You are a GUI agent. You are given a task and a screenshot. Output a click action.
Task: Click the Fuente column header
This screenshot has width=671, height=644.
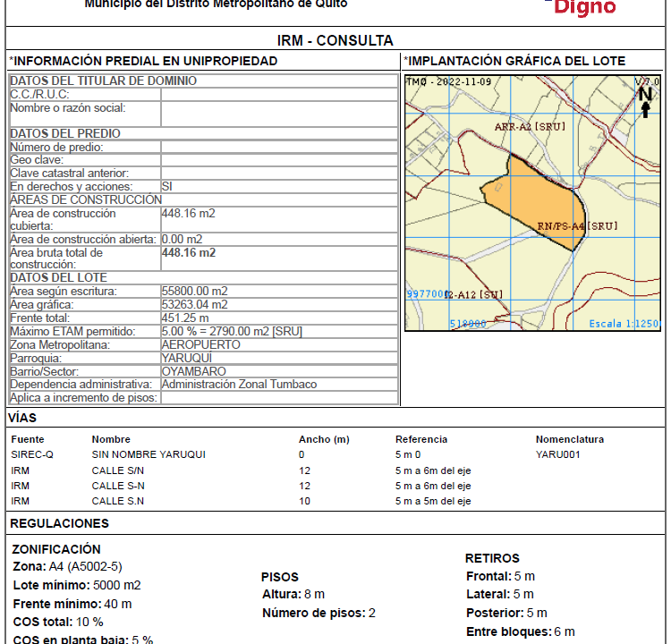(x=28, y=439)
